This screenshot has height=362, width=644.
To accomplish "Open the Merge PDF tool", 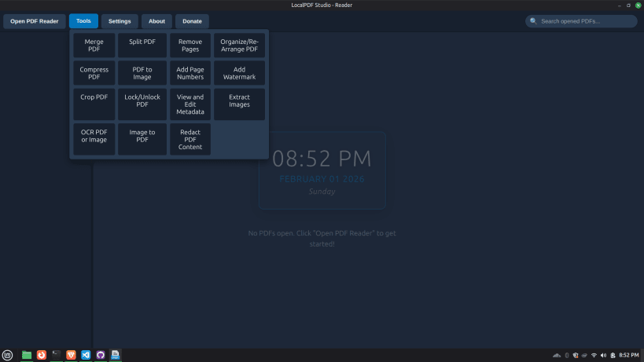I will 94,45.
